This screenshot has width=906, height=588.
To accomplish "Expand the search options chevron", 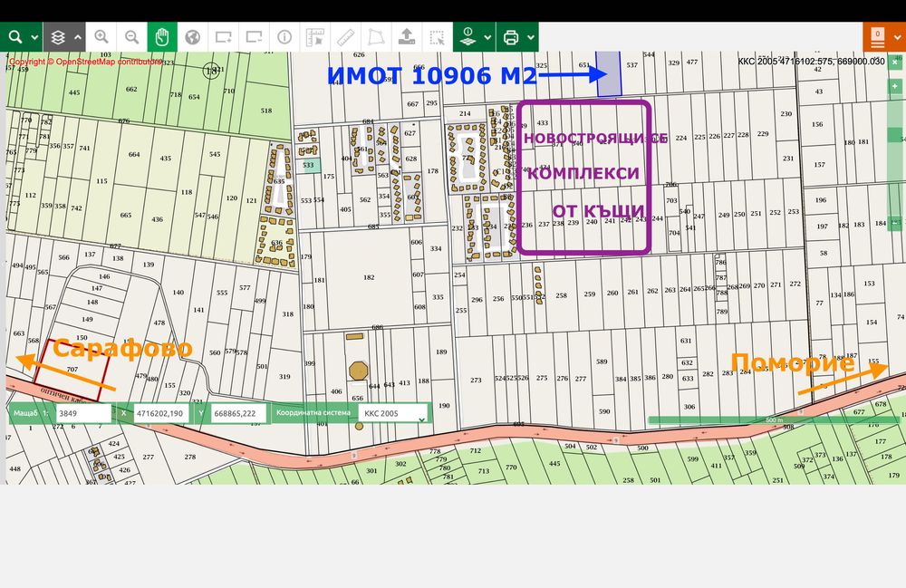I will [34, 37].
